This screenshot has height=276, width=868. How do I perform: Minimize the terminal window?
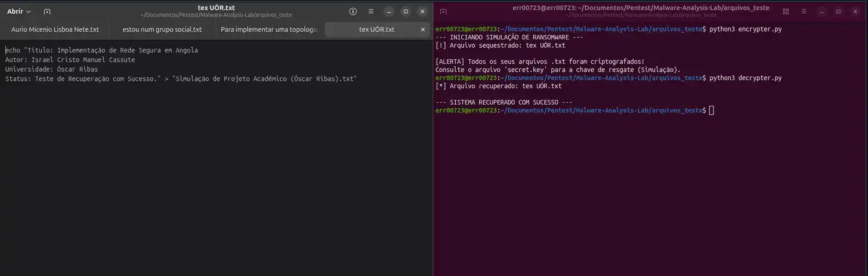pyautogui.click(x=821, y=11)
